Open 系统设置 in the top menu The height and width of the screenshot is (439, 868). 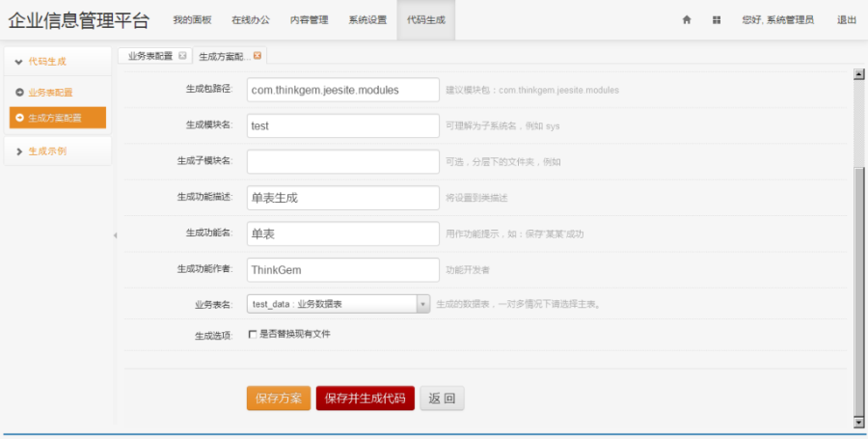[367, 20]
